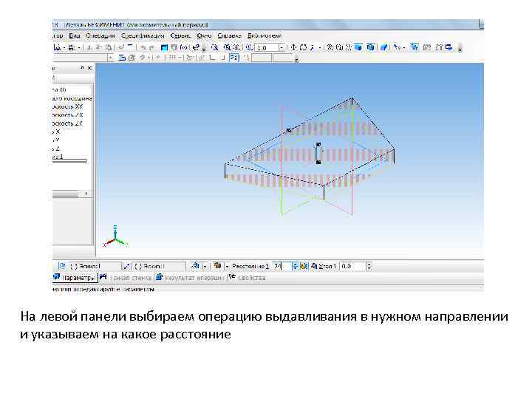
Task: Click the shaded with edges display icon
Action: point(370,47)
